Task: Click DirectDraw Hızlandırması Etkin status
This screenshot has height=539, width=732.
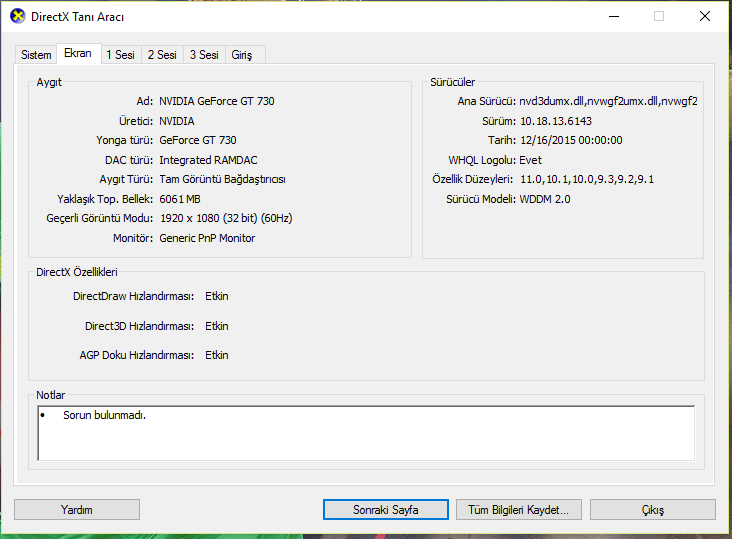Action: tap(217, 296)
